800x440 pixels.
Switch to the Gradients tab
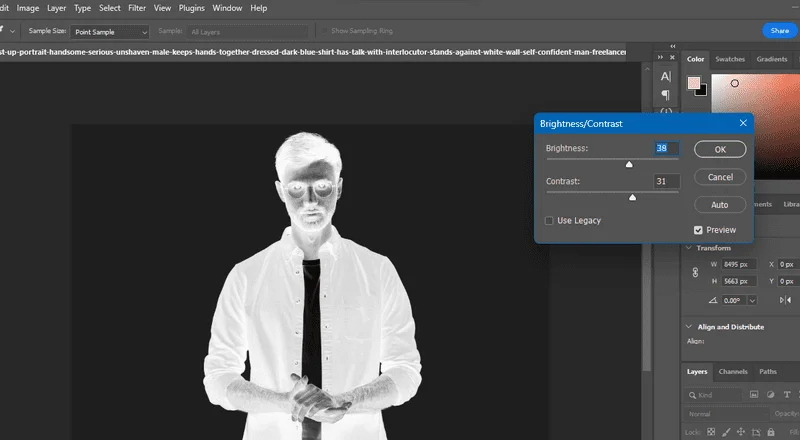771,59
